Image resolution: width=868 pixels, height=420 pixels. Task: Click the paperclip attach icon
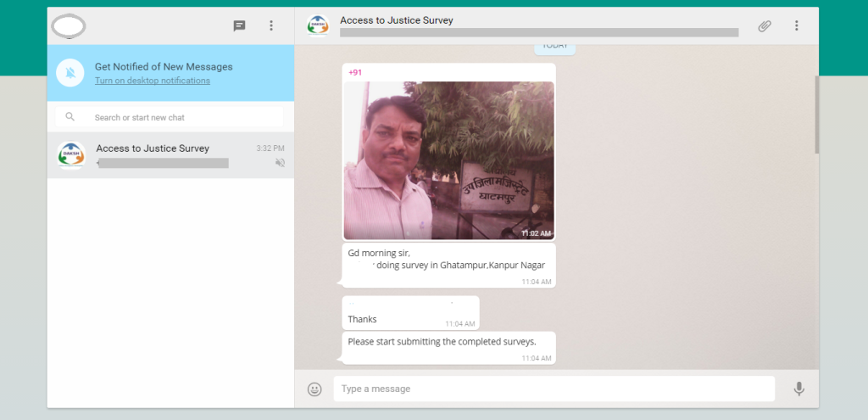click(x=765, y=26)
